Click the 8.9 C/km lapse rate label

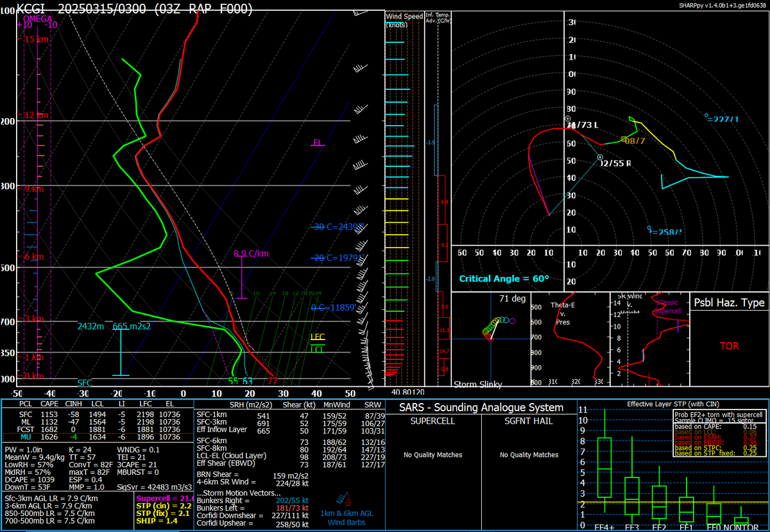[x=251, y=254]
